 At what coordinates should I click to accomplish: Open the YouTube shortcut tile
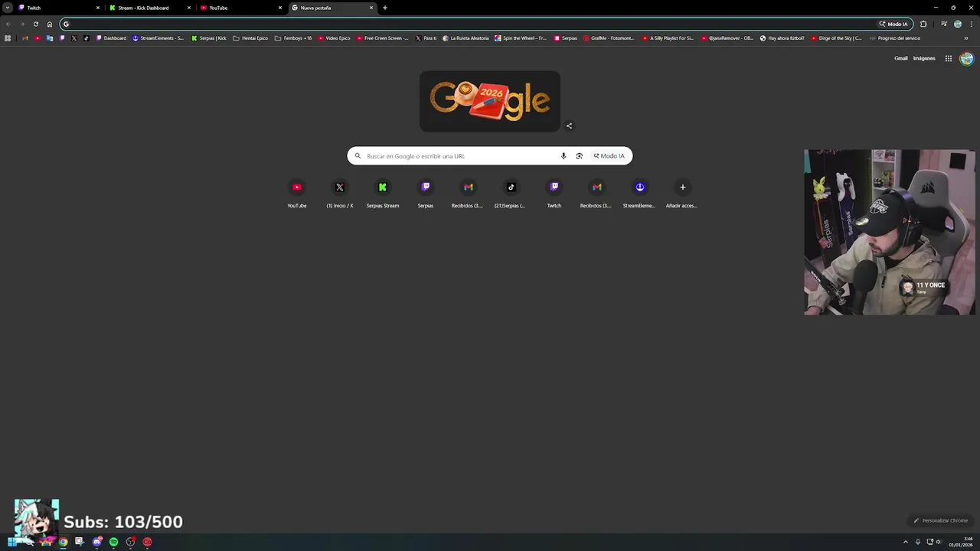(297, 194)
